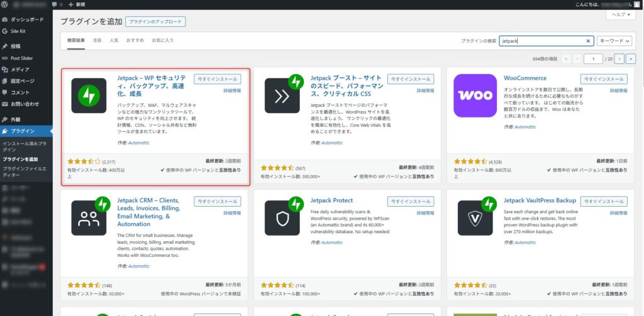Click the WordPress logo in admin bar
This screenshot has width=644, height=316.
click(4, 4)
